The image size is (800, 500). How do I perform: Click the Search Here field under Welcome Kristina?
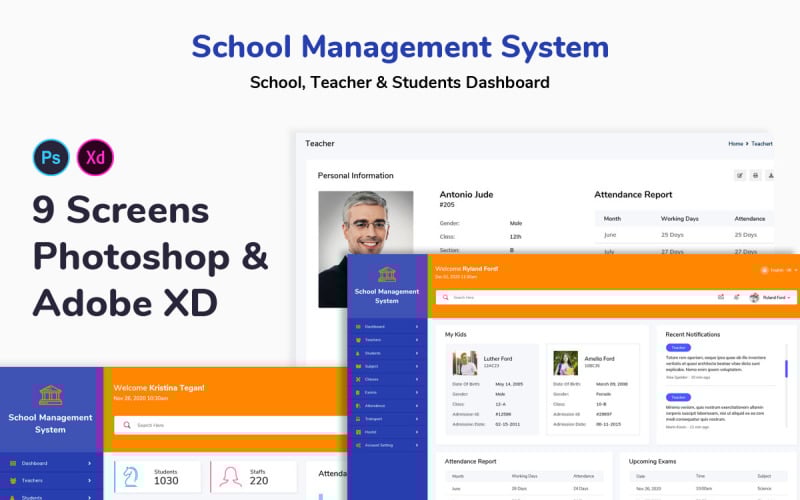[230, 425]
